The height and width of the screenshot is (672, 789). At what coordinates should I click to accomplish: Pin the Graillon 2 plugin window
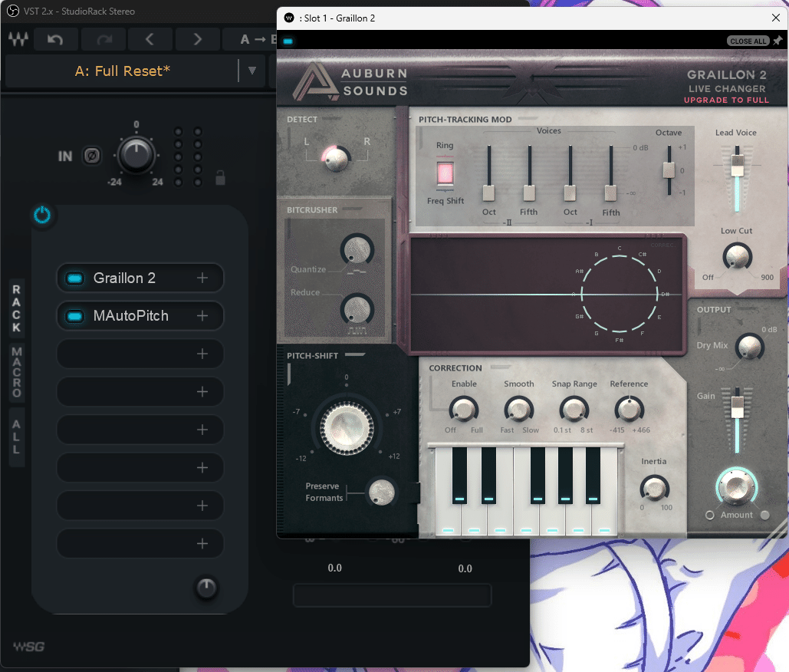[x=778, y=40]
